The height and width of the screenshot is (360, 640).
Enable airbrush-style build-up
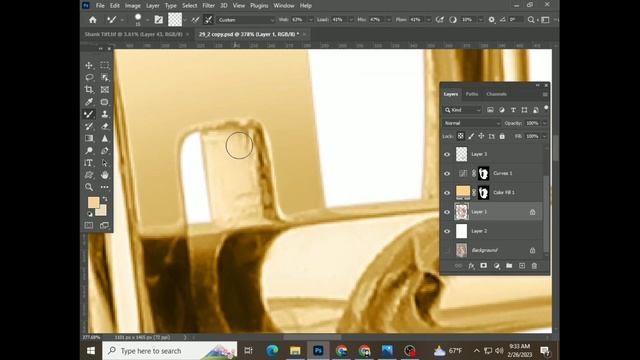click(x=440, y=20)
